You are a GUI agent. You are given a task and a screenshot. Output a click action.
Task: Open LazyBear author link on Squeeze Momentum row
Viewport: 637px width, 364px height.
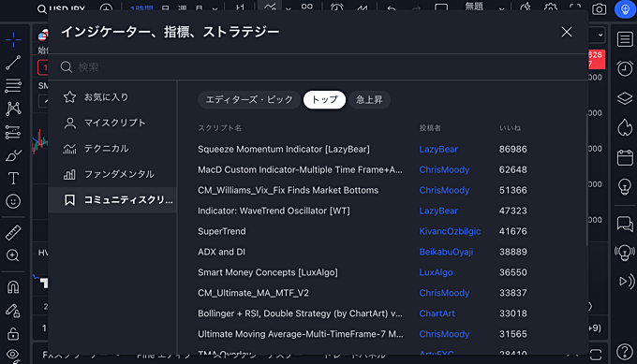point(438,150)
